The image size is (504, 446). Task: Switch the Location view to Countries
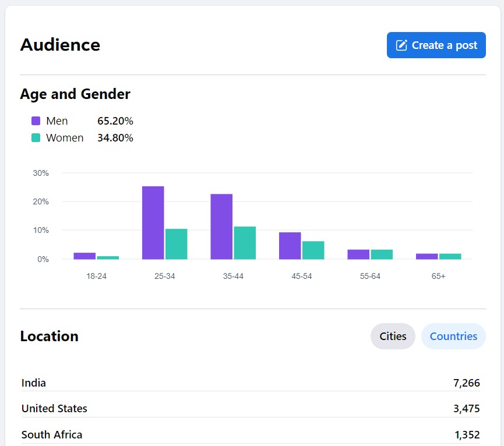(453, 336)
